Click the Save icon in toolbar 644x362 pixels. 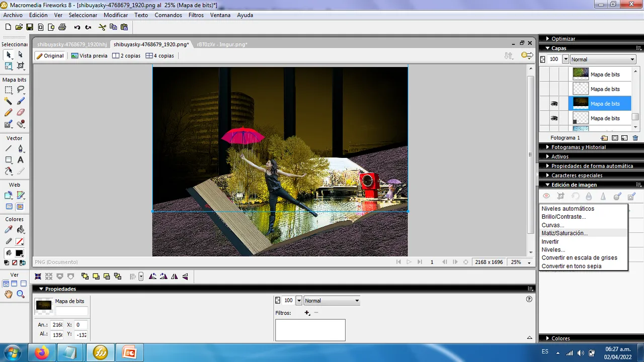(x=30, y=27)
